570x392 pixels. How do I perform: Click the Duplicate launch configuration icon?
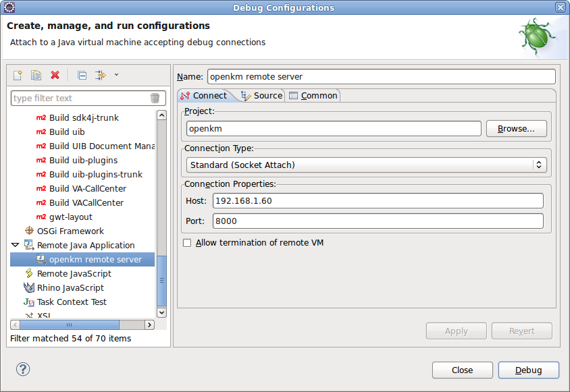[36, 75]
